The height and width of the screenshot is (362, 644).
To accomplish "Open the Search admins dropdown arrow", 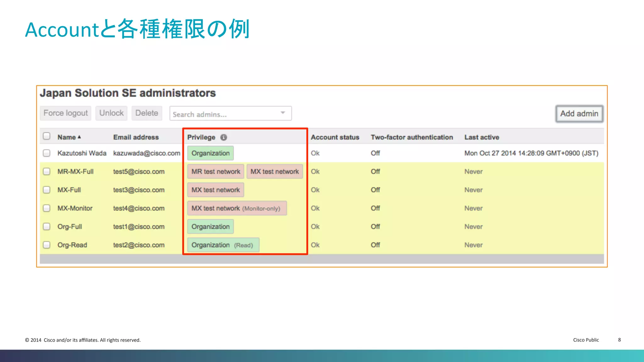I will coord(283,113).
